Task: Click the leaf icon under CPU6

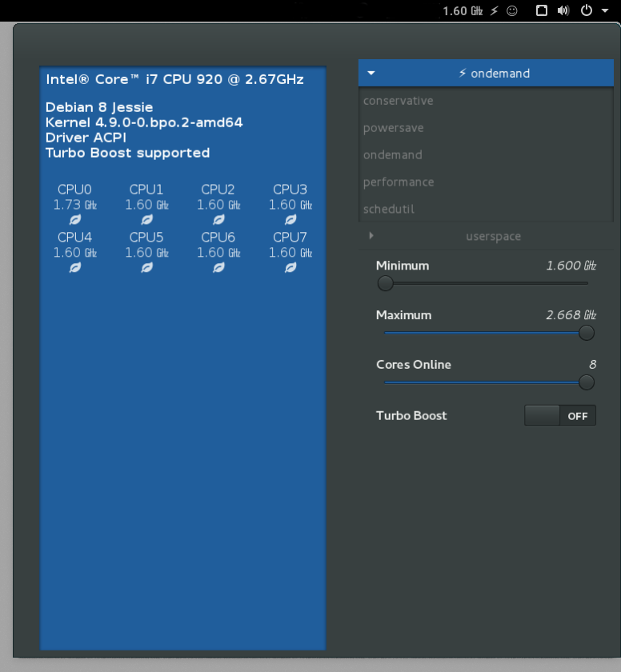Action: point(218,268)
